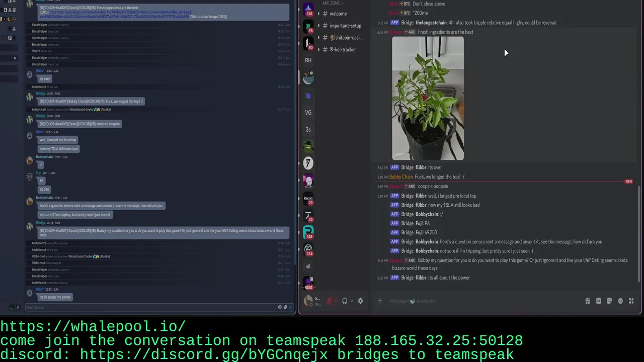This screenshot has height=362, width=644.
Task: Open the gift Nitro icon
Action: [x=587, y=301]
